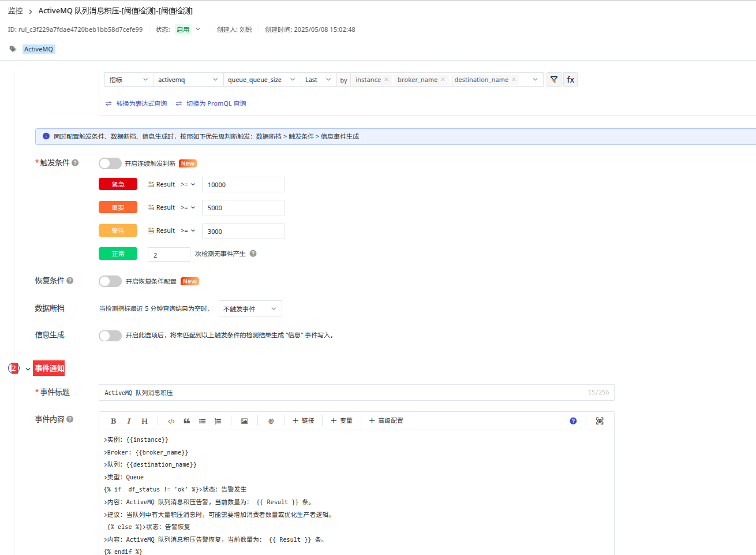Enable 开启恢复条件配置 switch
The image size is (756, 555).
click(x=110, y=281)
